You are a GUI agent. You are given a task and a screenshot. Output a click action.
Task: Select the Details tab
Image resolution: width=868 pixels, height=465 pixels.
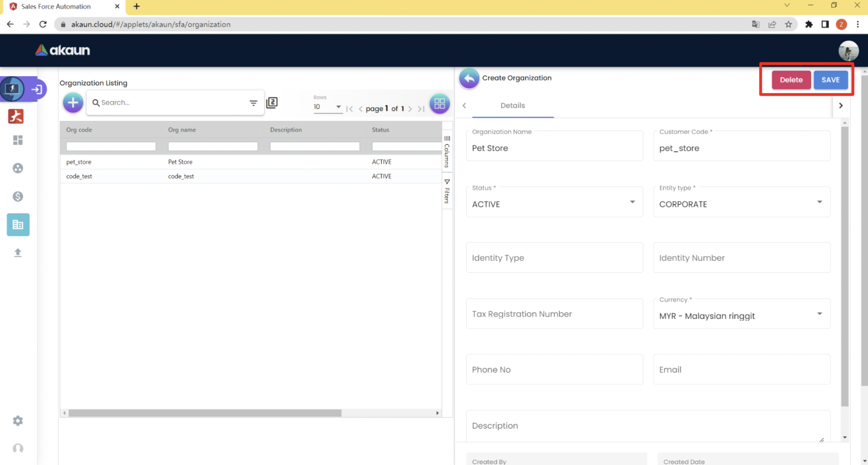[513, 106]
